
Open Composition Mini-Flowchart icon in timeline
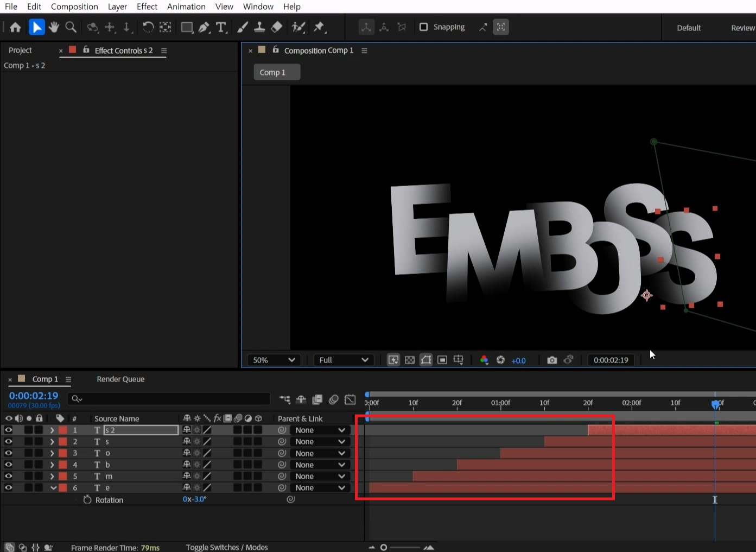click(285, 399)
